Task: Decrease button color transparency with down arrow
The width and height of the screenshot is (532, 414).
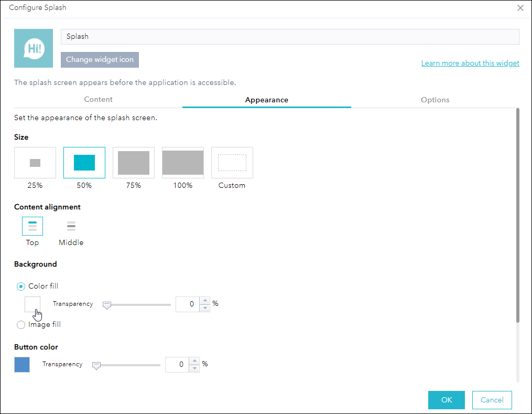Action: (x=194, y=368)
